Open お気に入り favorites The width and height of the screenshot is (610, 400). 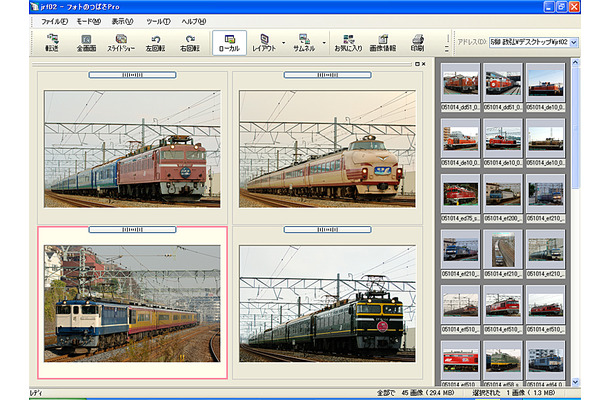coord(348,43)
